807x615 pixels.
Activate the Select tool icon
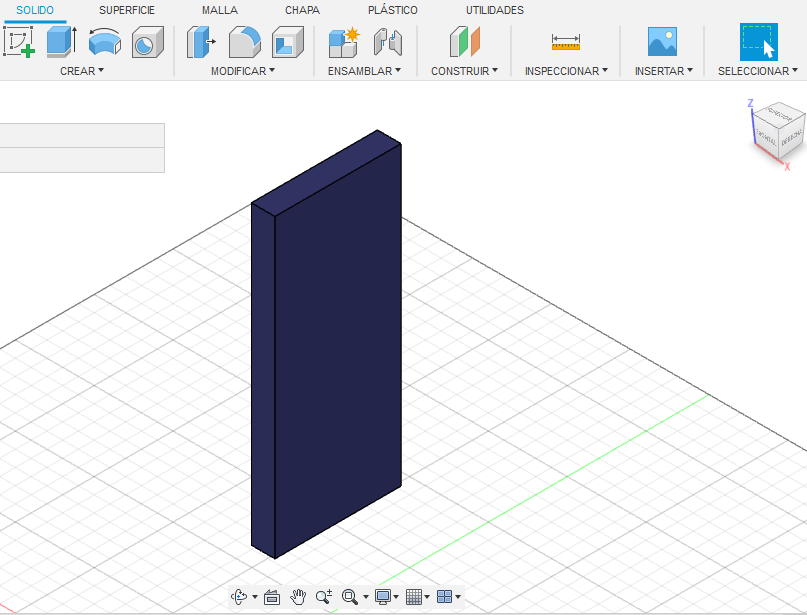pos(759,42)
